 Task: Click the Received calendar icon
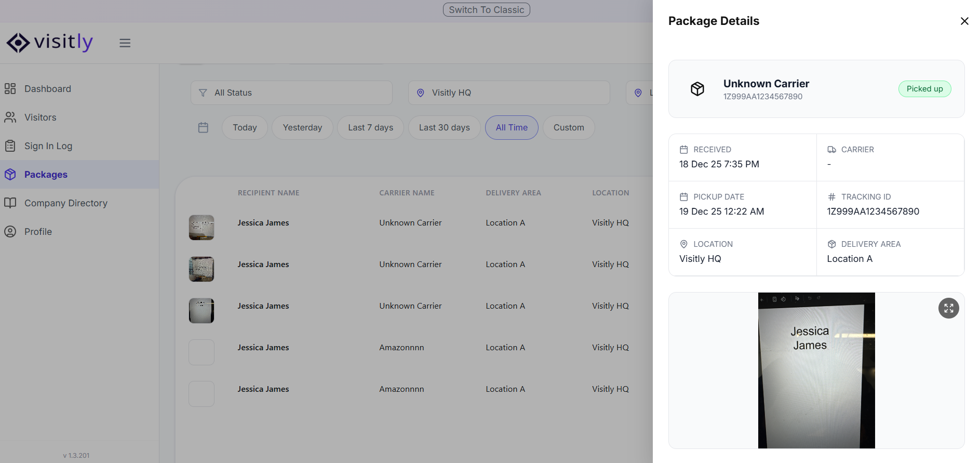(684, 150)
